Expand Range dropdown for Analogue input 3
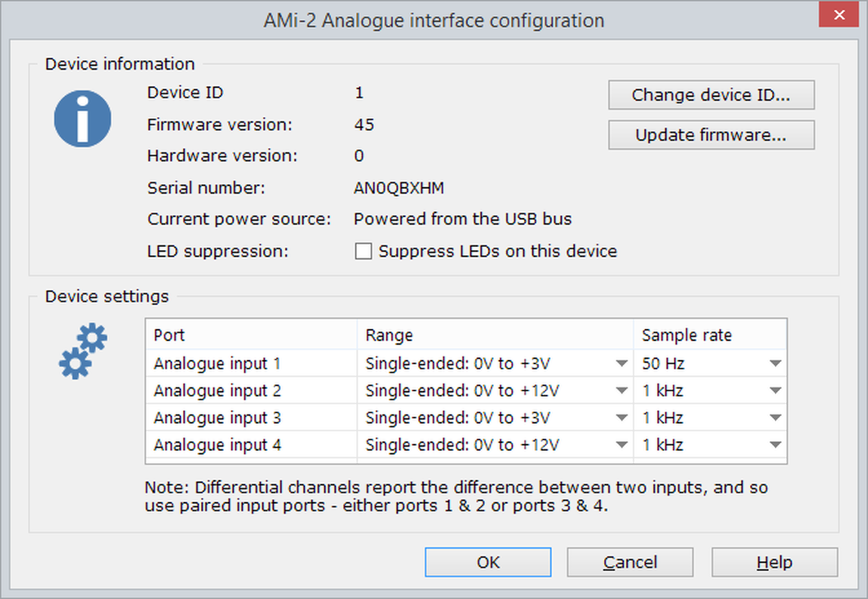The image size is (868, 599). pyautogui.click(x=621, y=418)
